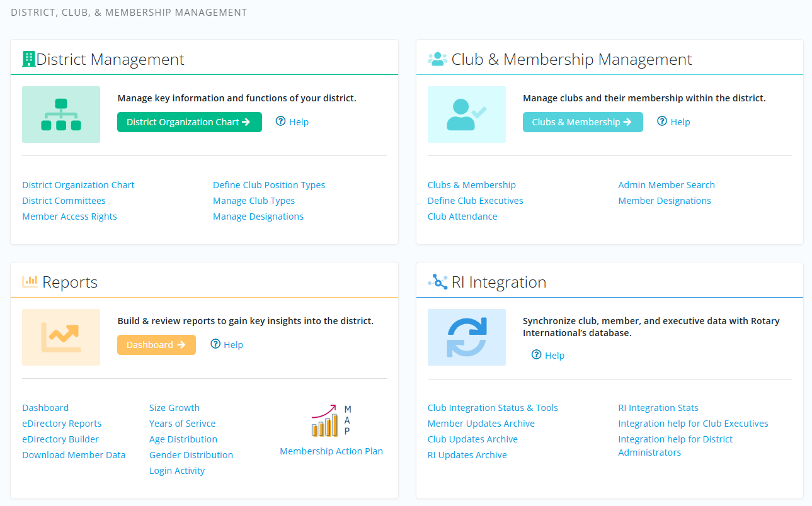Open the yellow Dashboard button
The image size is (812, 506).
[156, 345]
